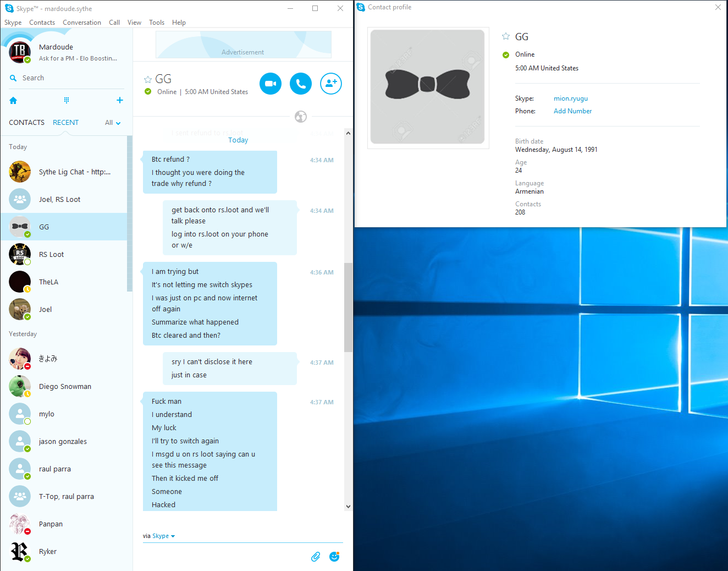The height and width of the screenshot is (571, 728).
Task: Click the Search field
Action: 66,78
